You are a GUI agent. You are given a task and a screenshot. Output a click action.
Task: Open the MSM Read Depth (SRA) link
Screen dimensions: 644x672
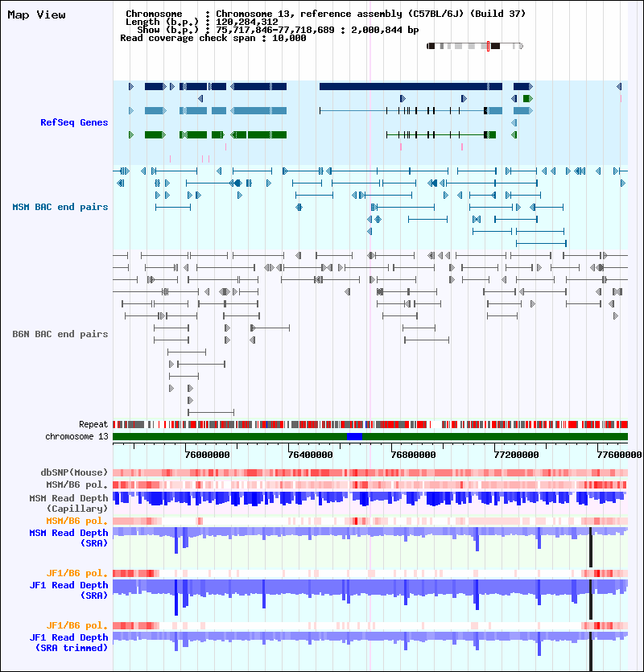click(x=68, y=538)
